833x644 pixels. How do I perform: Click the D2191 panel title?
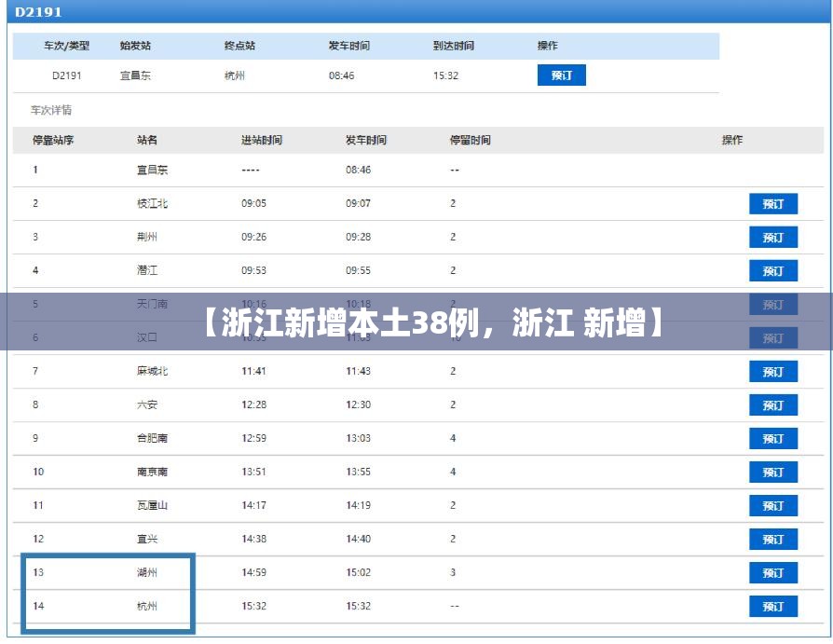tap(38, 12)
